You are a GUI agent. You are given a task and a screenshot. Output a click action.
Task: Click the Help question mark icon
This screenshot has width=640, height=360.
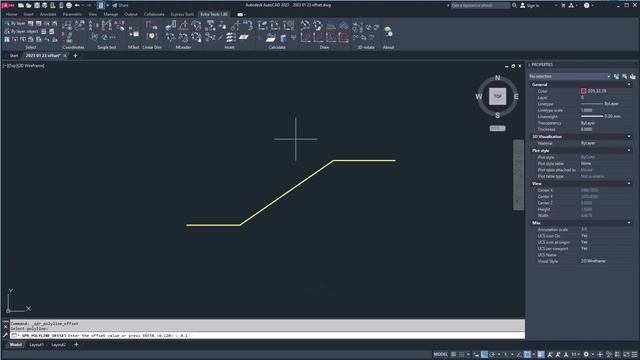(587, 5)
